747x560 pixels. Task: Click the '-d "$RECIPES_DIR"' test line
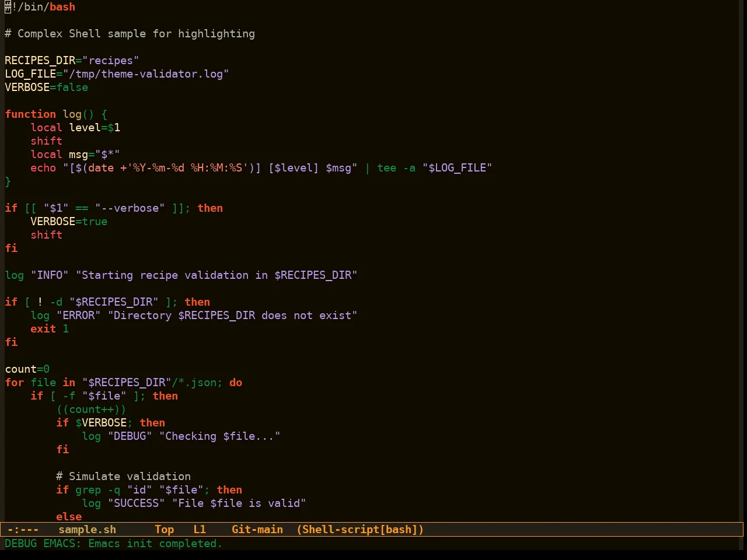(107, 302)
